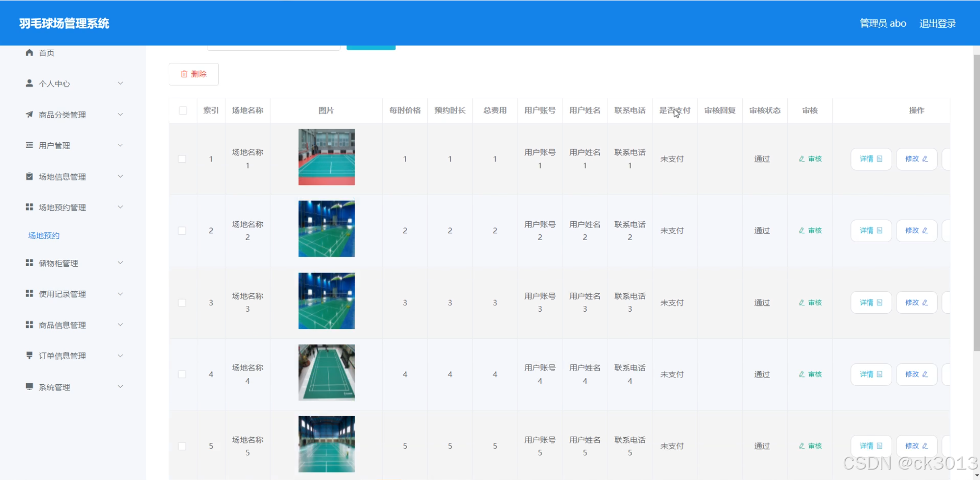The width and height of the screenshot is (980, 480).
Task: Click the grid icon for 商品信息管理
Action: click(x=29, y=325)
